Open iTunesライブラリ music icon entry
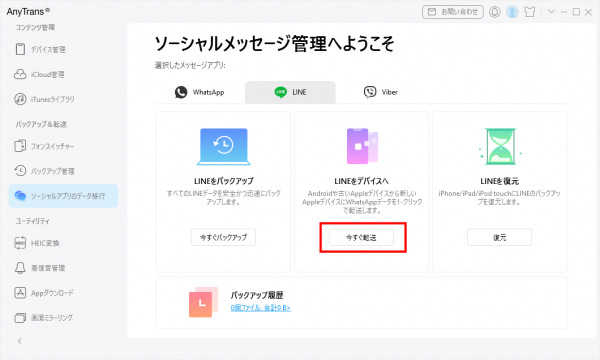The width and height of the screenshot is (600, 360). (44, 99)
